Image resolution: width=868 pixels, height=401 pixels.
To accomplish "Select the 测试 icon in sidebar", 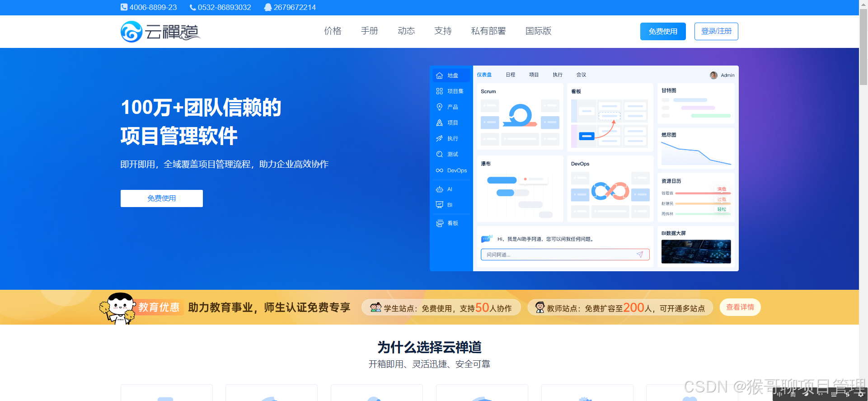I will coord(439,155).
